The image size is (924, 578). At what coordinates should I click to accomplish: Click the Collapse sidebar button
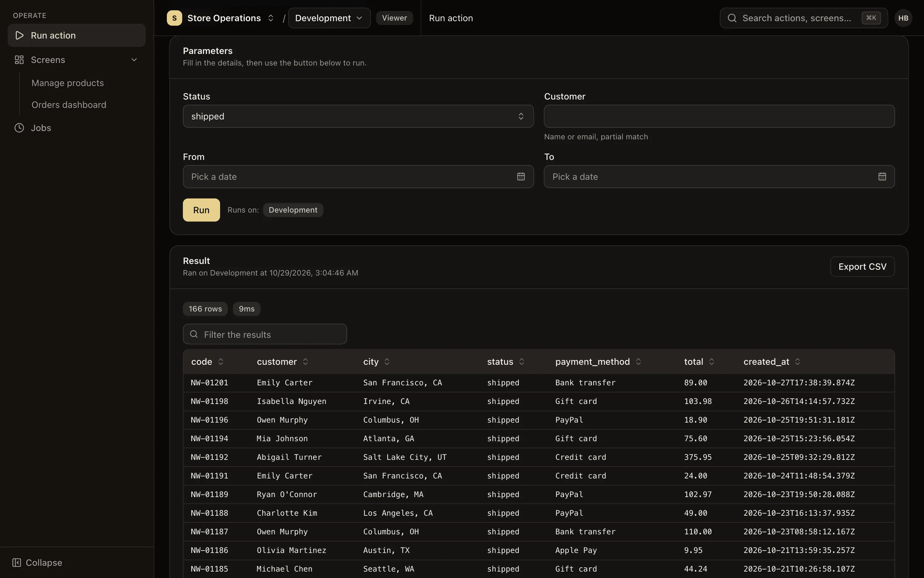[38, 562]
